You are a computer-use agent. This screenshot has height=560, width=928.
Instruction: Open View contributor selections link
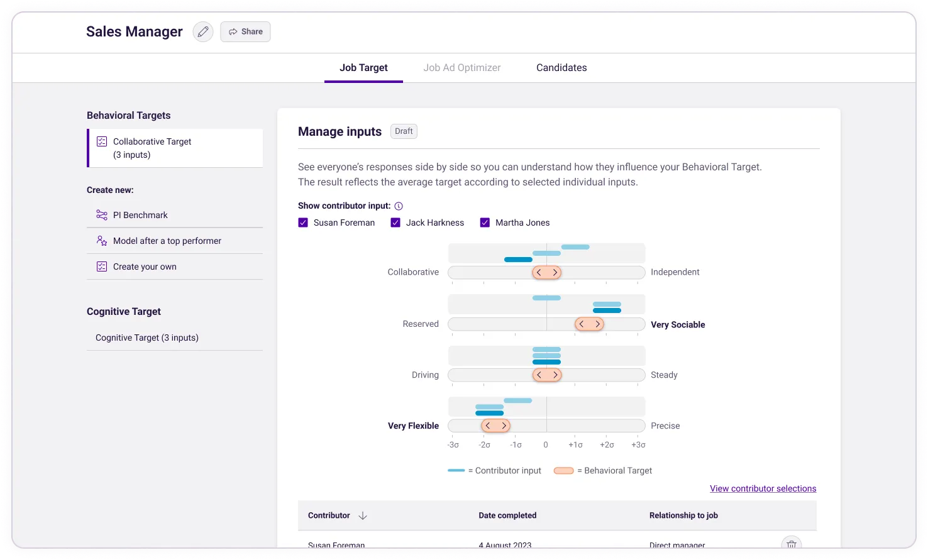(763, 488)
